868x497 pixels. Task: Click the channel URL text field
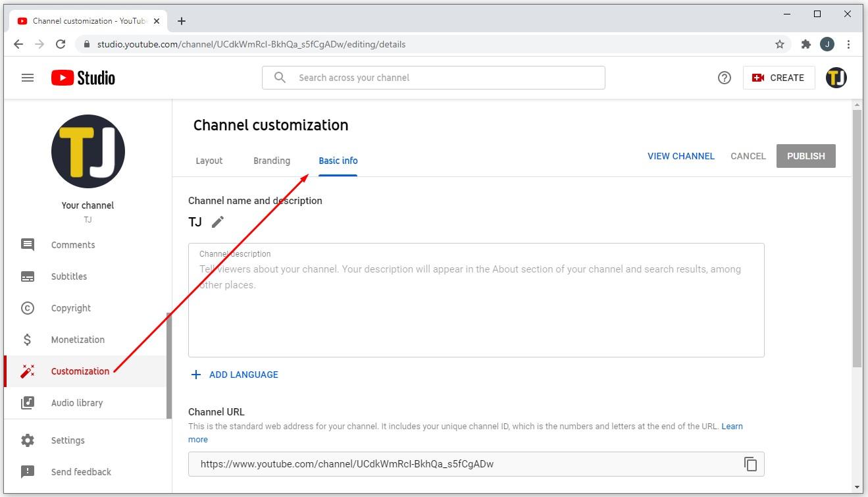point(476,464)
